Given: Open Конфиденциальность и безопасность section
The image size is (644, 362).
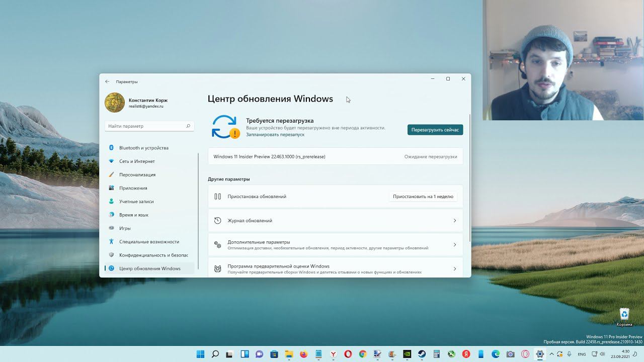Looking at the screenshot, I should (x=150, y=255).
